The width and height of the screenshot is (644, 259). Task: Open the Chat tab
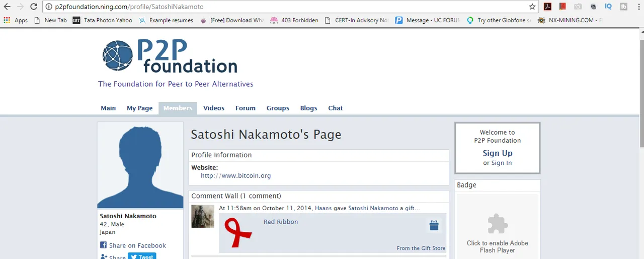[336, 108]
